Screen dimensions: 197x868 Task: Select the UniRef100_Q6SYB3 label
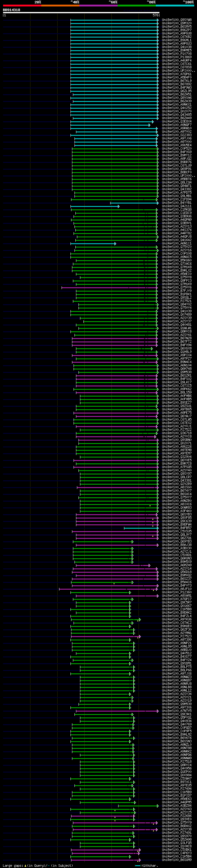coord(177,515)
